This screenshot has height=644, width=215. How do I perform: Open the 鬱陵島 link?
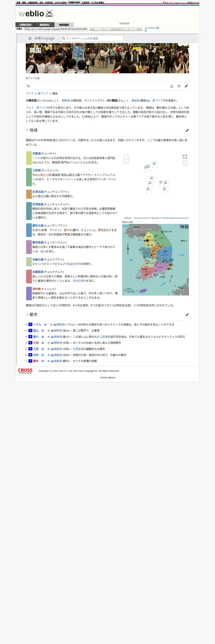pos(102,230)
